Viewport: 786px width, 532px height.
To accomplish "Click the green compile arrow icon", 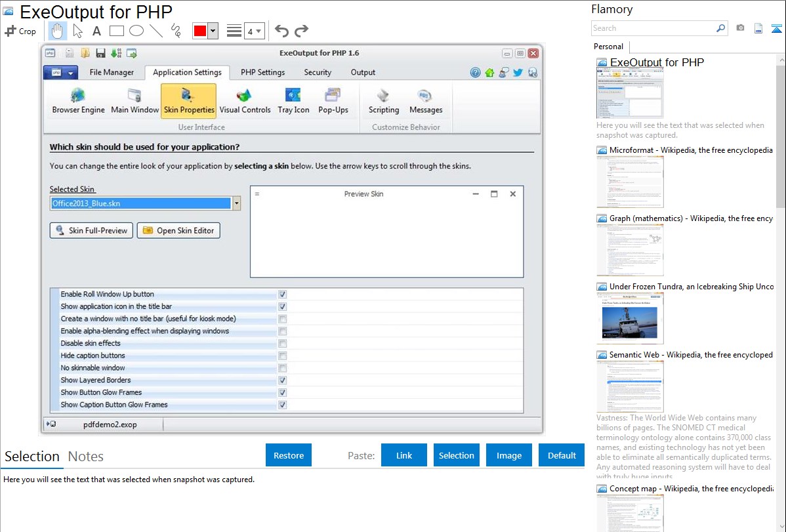I will click(x=116, y=53).
